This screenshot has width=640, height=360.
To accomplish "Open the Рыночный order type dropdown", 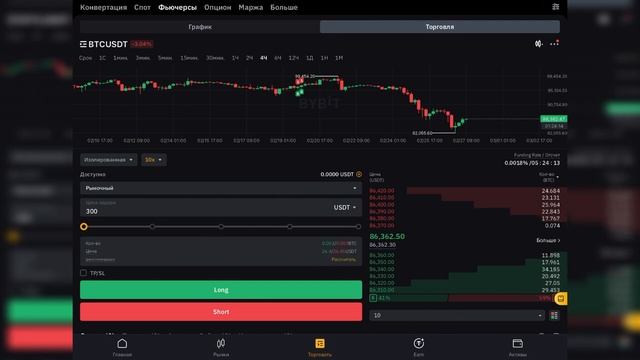I will (221, 188).
